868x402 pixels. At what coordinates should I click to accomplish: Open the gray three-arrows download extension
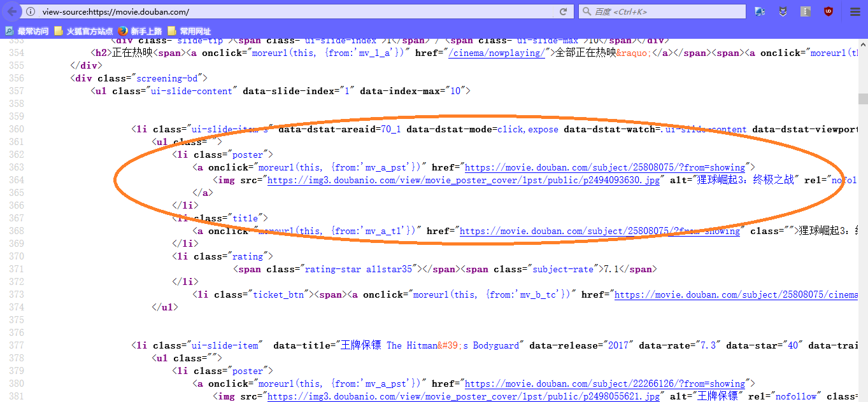point(806,11)
